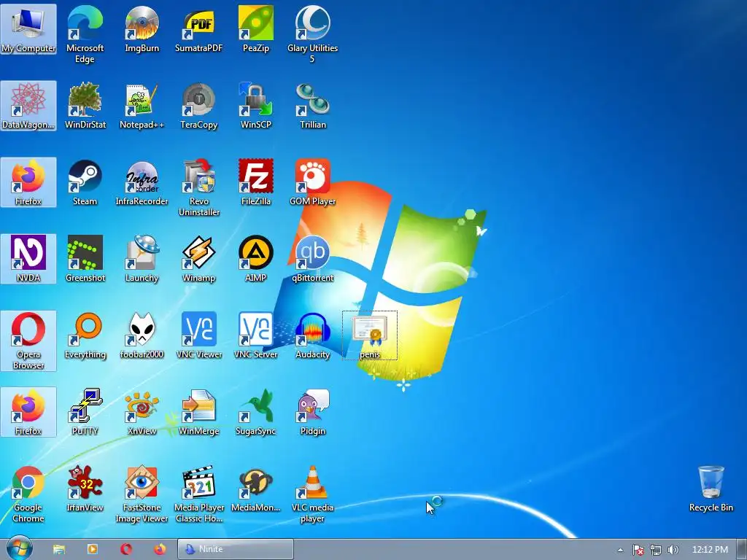Screen dimensions: 747x560
Task: Open FastStone Image Viewer icon
Action: pyautogui.click(x=142, y=494)
